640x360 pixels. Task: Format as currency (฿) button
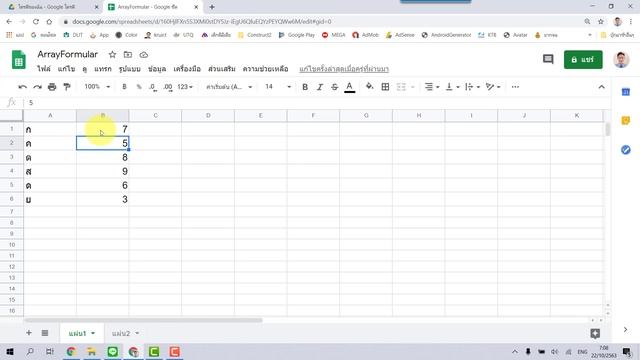[124, 87]
